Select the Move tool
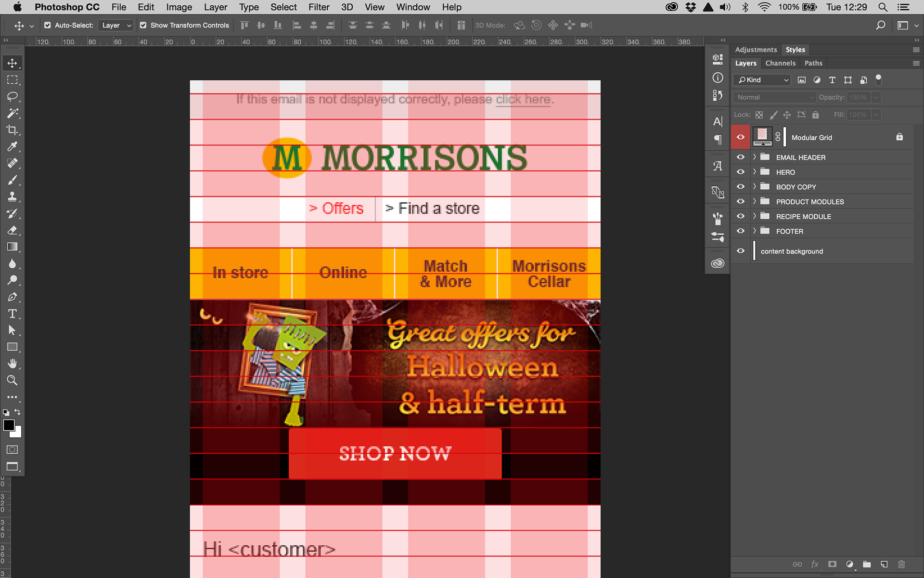924x578 pixels. [13, 63]
